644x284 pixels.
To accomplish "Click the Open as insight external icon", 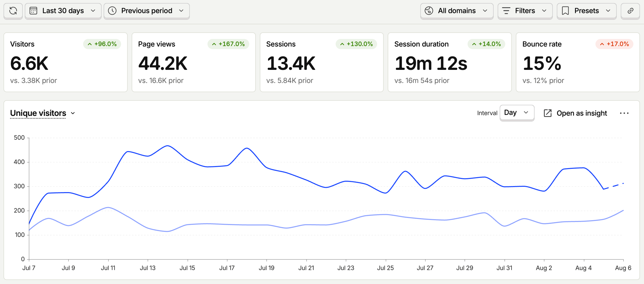I will (x=548, y=113).
